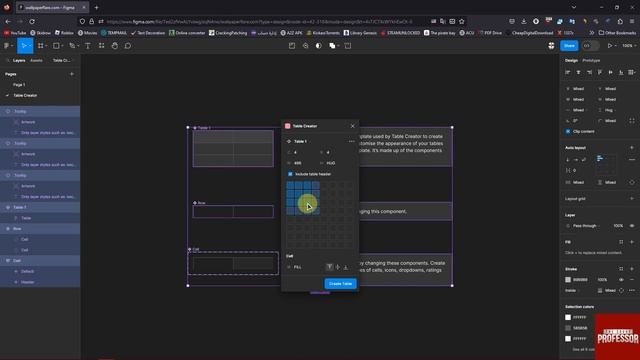Image resolution: width=640 pixels, height=360 pixels.
Task: Add a new page with plus icon
Action: click(72, 74)
